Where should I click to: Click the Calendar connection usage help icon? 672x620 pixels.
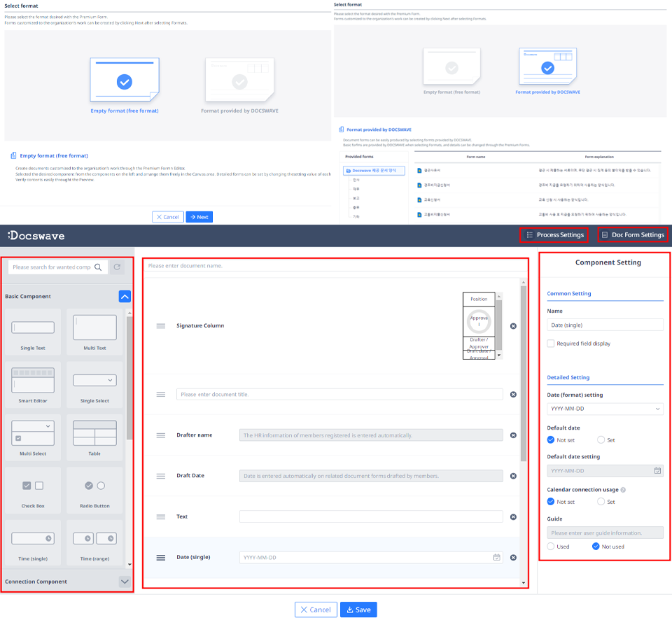tap(623, 490)
